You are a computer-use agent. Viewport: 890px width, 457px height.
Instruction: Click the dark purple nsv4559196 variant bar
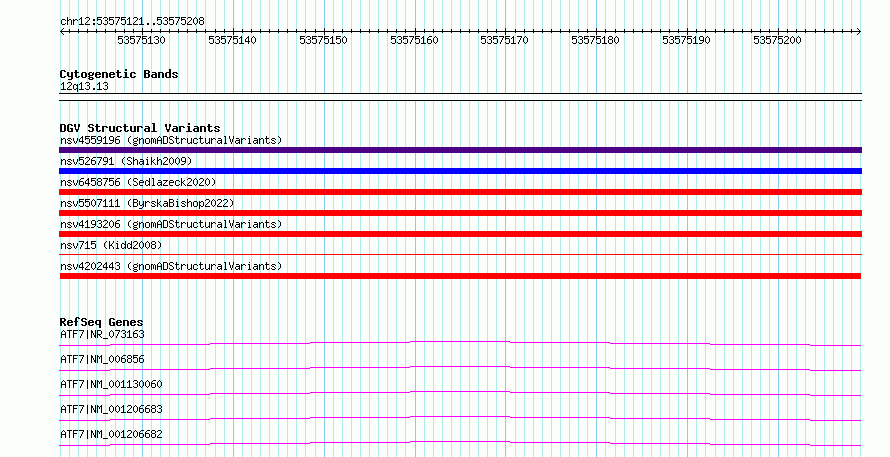click(460, 150)
